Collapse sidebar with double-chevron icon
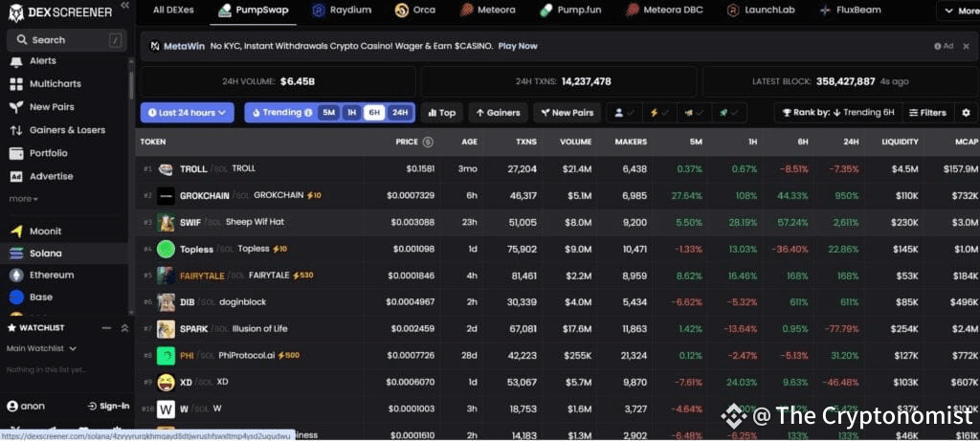The image size is (980, 441). [124, 5]
